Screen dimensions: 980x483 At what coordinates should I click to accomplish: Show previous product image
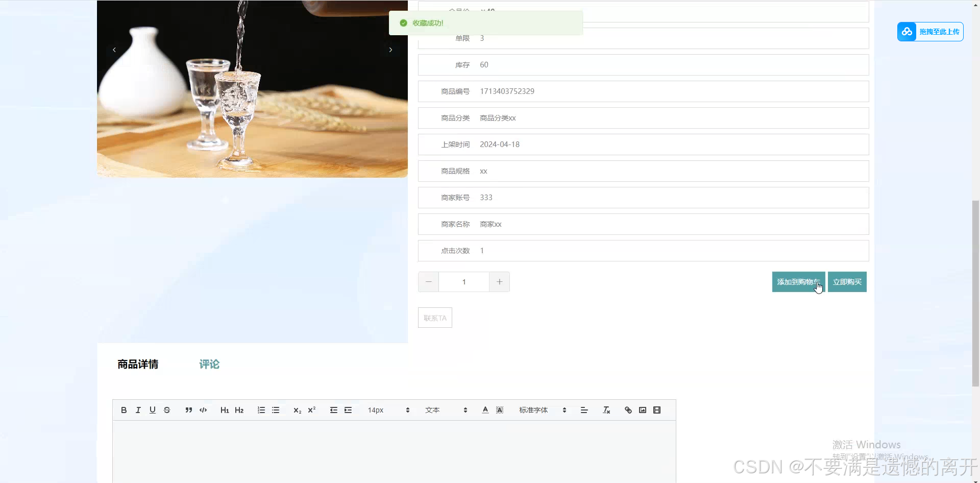pyautogui.click(x=114, y=50)
